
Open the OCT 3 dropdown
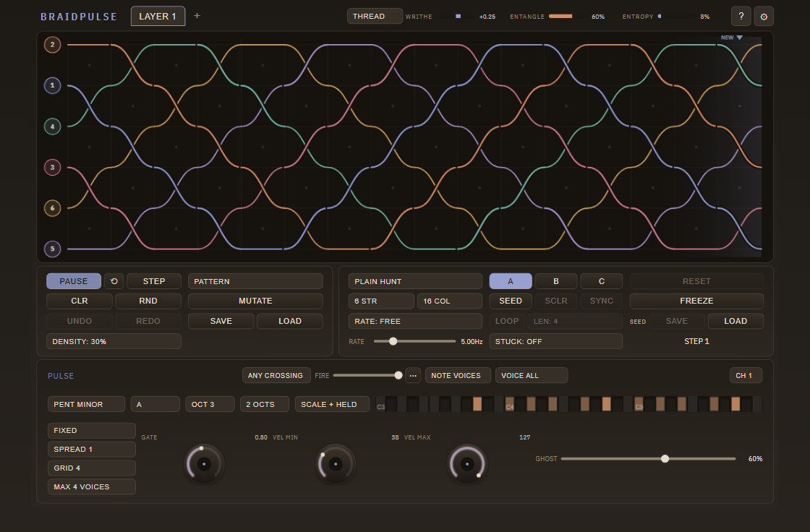[210, 404]
